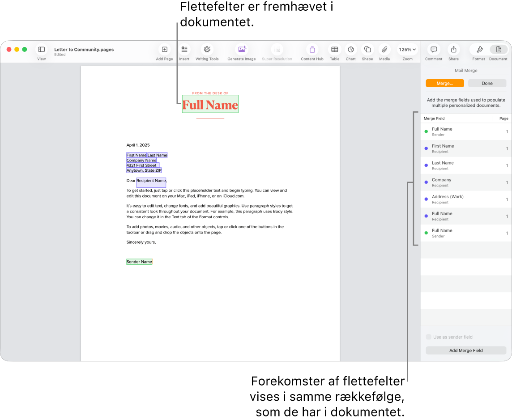Enable the Use as sender field checkbox
Screen dimensions: 512x420
pyautogui.click(x=428, y=337)
